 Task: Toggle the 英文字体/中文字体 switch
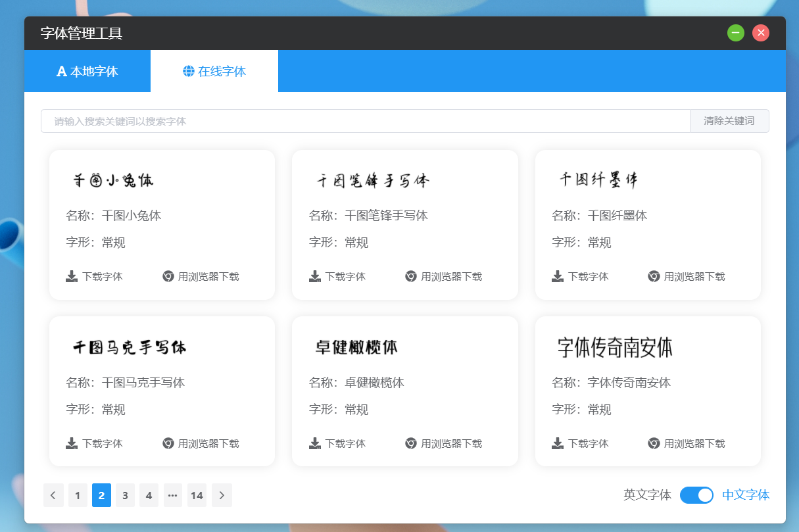point(696,495)
